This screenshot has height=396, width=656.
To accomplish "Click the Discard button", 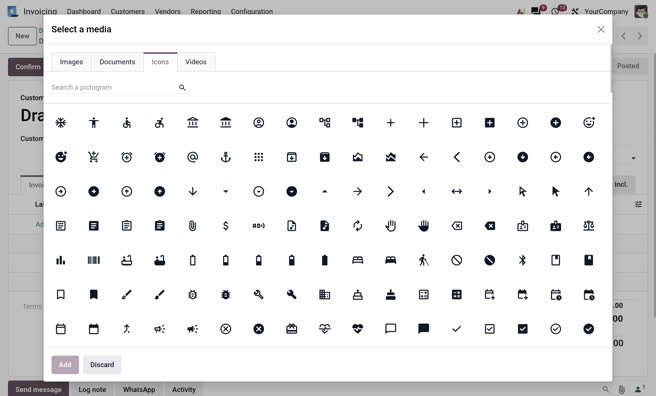I will 102,365.
